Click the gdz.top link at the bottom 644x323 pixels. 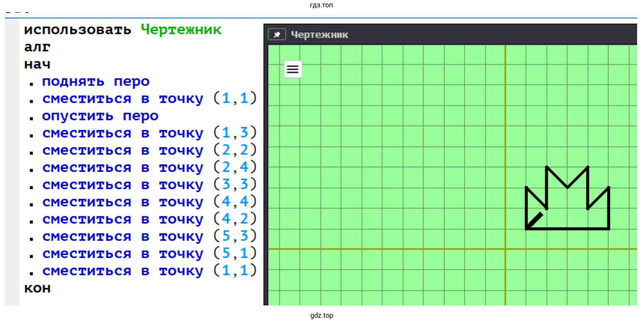tap(321, 315)
